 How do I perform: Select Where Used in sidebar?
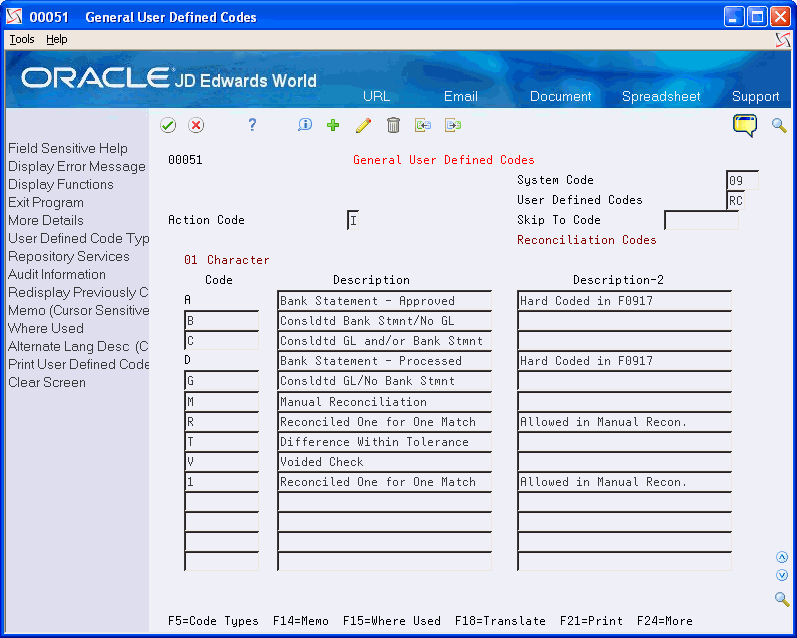pos(46,328)
